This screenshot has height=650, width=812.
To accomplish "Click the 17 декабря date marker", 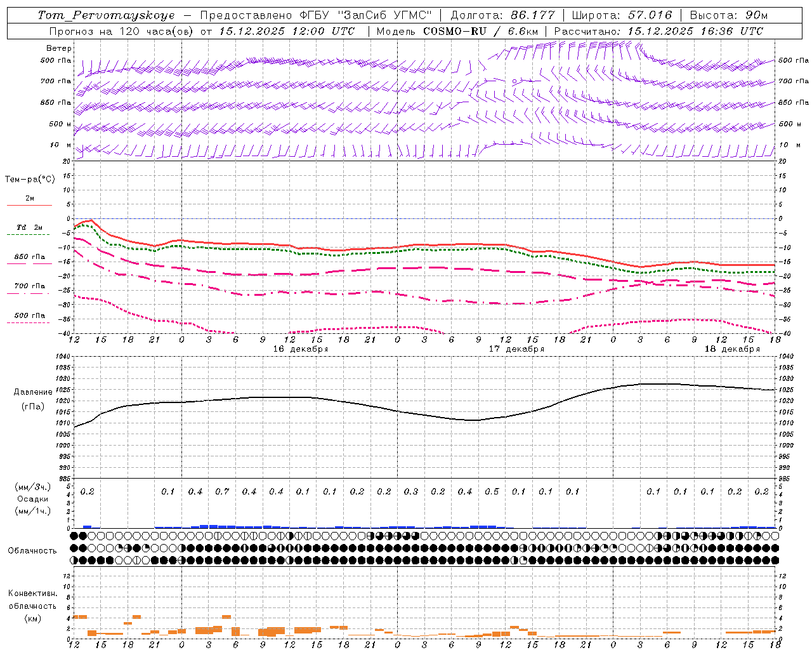I will tap(516, 349).
